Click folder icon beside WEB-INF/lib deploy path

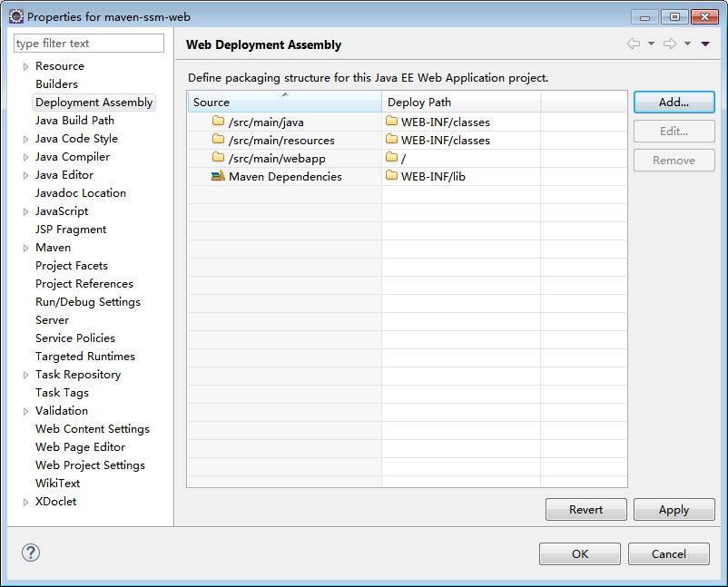pos(392,175)
